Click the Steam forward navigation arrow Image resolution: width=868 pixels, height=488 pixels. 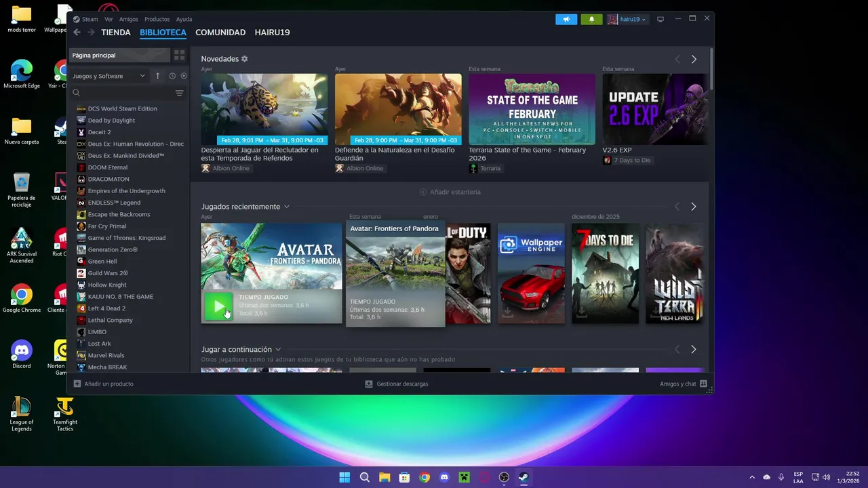90,33
